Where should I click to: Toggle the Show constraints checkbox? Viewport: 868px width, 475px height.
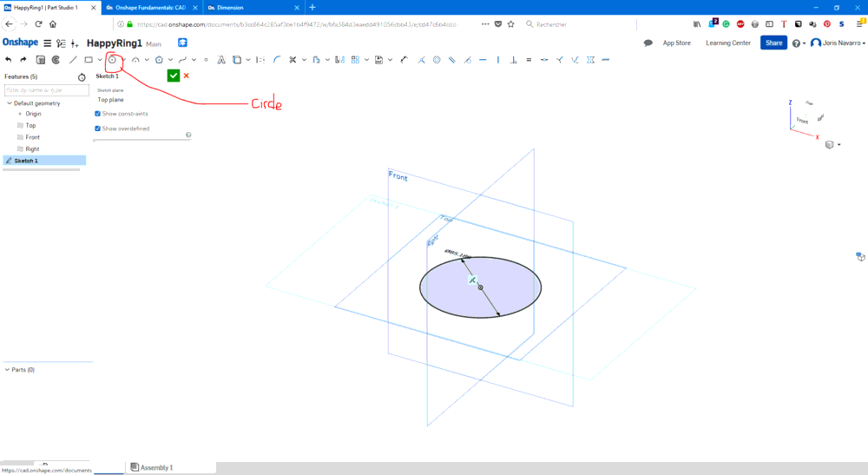[x=97, y=114]
